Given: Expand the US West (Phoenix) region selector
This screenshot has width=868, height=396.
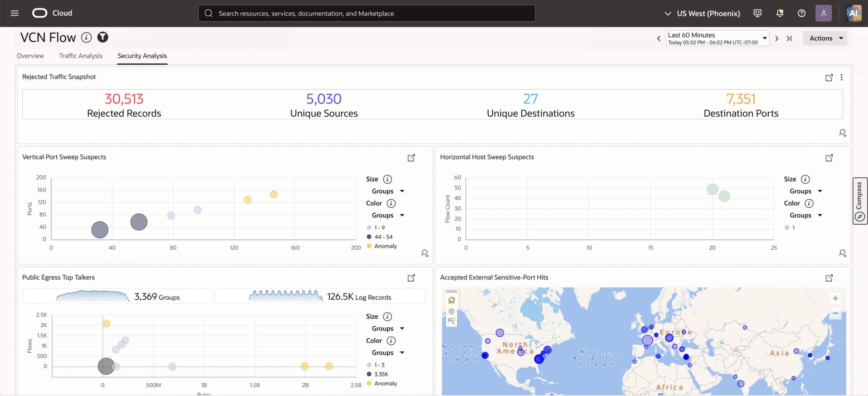Looking at the screenshot, I should pyautogui.click(x=702, y=13).
